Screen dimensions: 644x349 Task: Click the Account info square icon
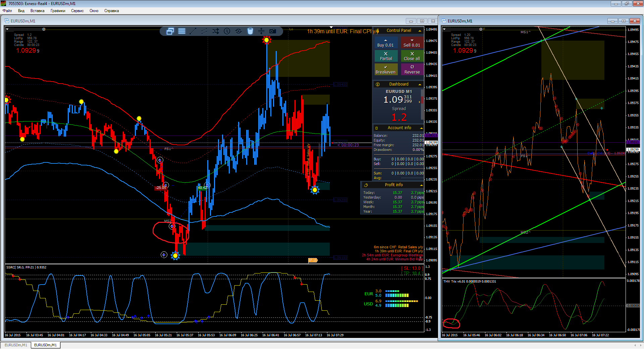click(377, 128)
